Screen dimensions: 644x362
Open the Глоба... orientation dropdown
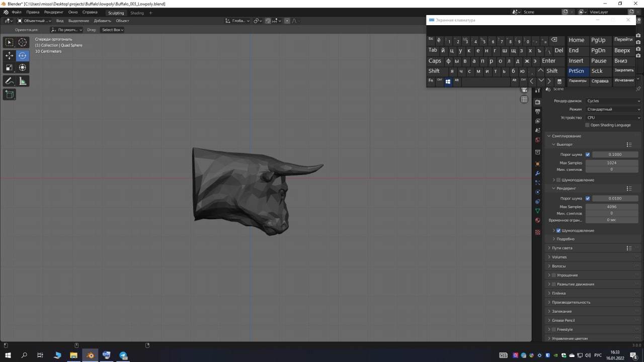point(237,21)
